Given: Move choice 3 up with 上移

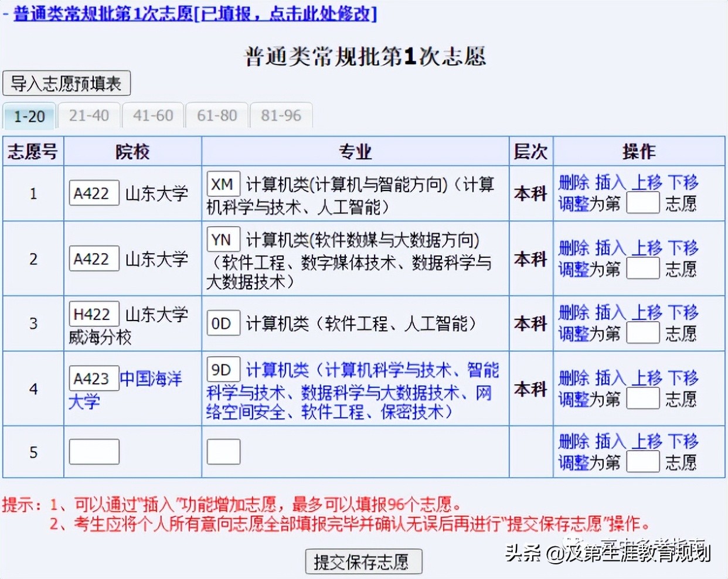Looking at the screenshot, I should tap(649, 311).
